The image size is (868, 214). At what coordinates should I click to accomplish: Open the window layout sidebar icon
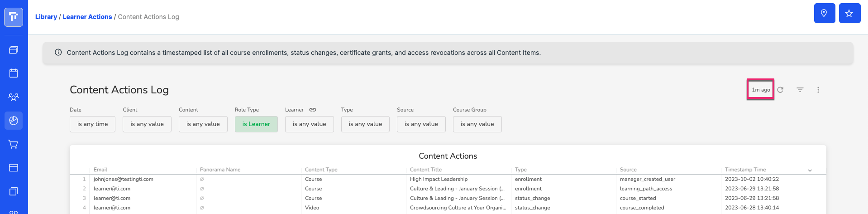14,168
